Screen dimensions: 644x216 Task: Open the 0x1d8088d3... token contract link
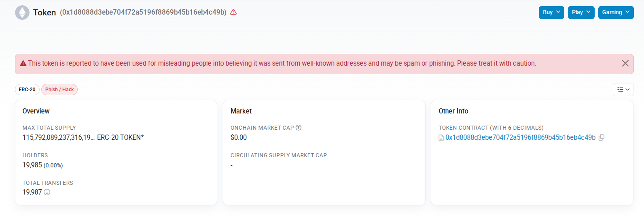pos(520,138)
